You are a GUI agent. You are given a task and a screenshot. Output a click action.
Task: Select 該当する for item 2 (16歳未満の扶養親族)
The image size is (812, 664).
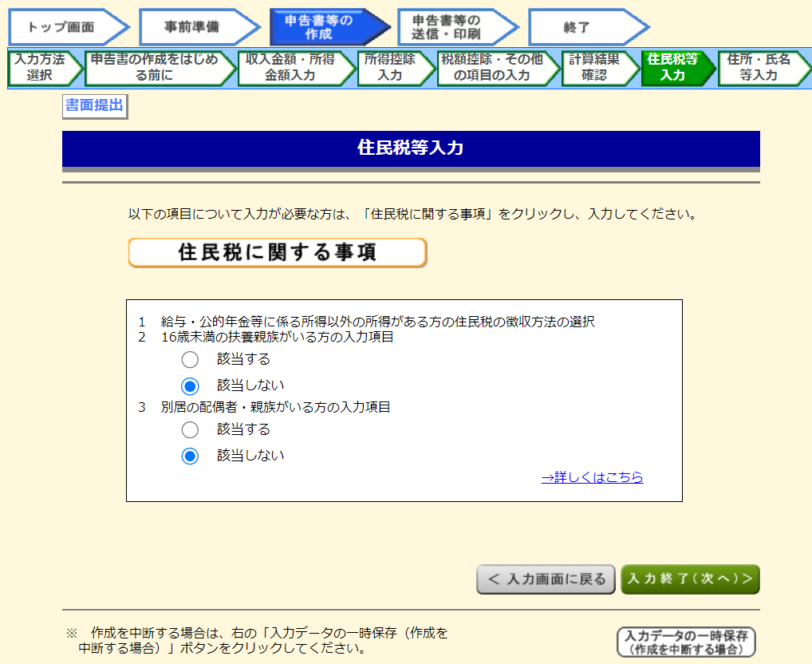pyautogui.click(x=190, y=359)
